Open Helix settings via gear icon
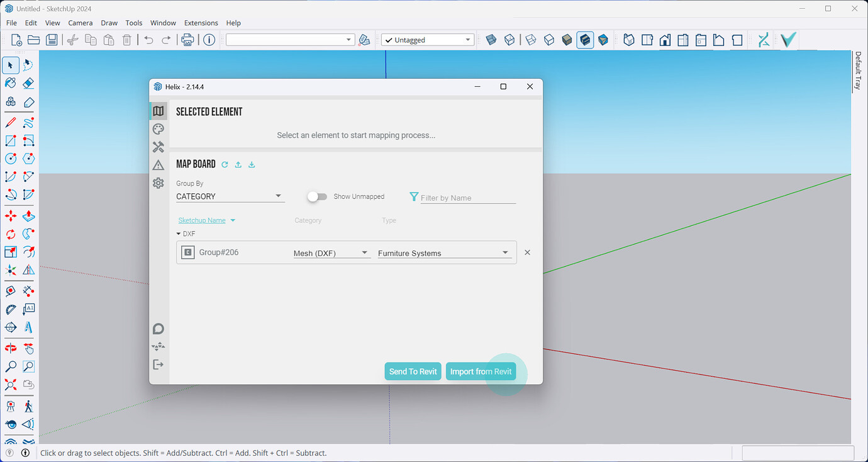The image size is (868, 462). [158, 183]
